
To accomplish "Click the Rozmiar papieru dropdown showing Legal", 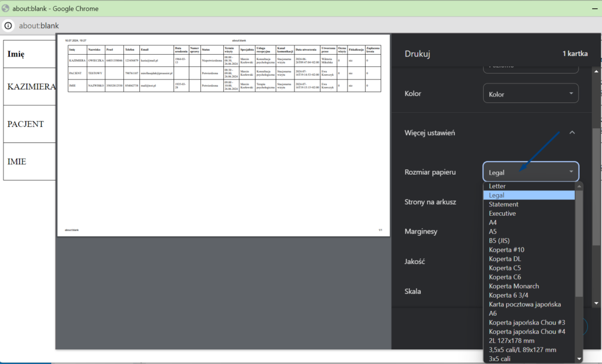I will click(530, 172).
